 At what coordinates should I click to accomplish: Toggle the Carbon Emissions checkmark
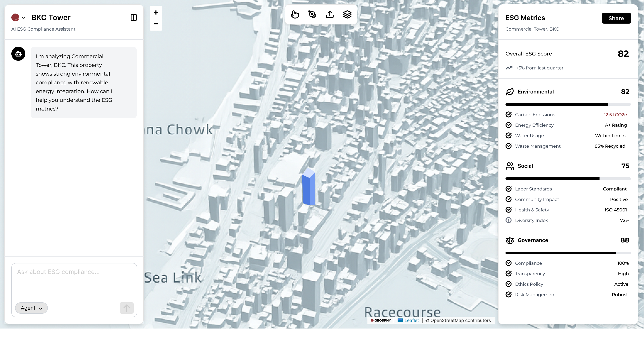[509, 114]
